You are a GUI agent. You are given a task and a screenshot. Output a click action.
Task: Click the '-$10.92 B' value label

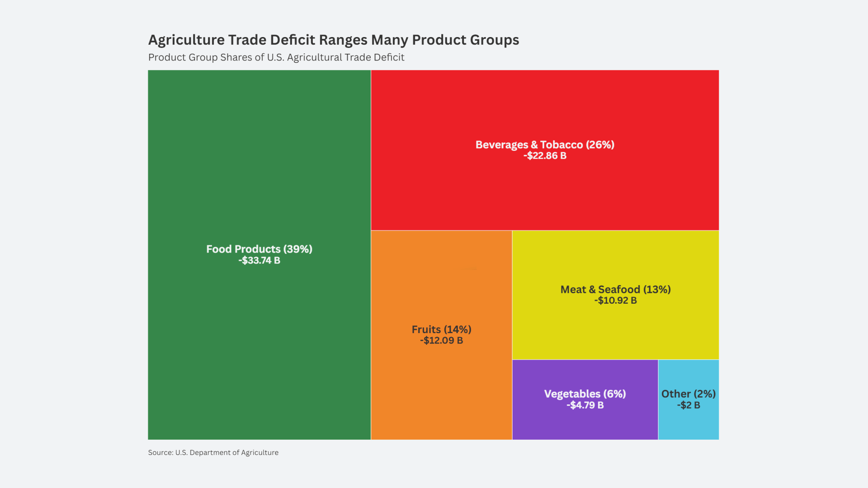(x=615, y=300)
